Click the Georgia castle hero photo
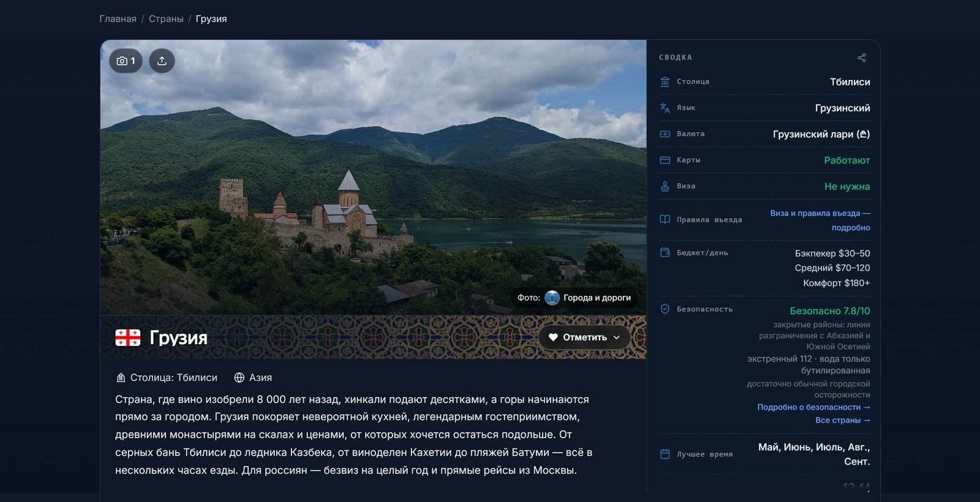 [x=373, y=178]
